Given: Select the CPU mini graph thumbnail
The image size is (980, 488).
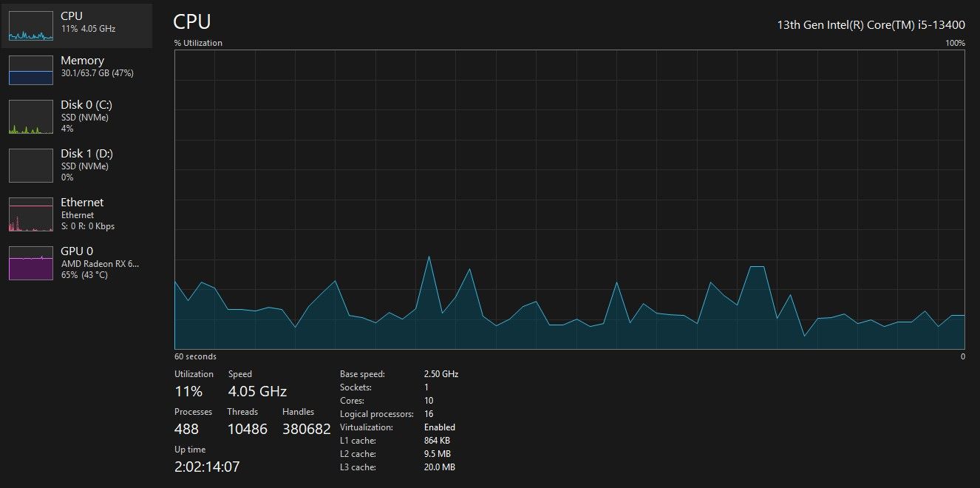Looking at the screenshot, I should coord(31,25).
